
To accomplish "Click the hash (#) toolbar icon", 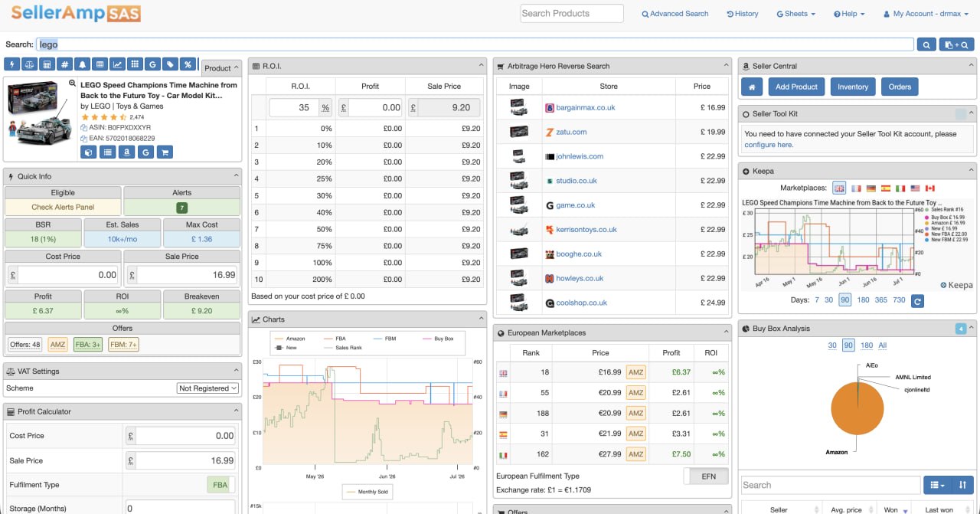I will click(65, 64).
